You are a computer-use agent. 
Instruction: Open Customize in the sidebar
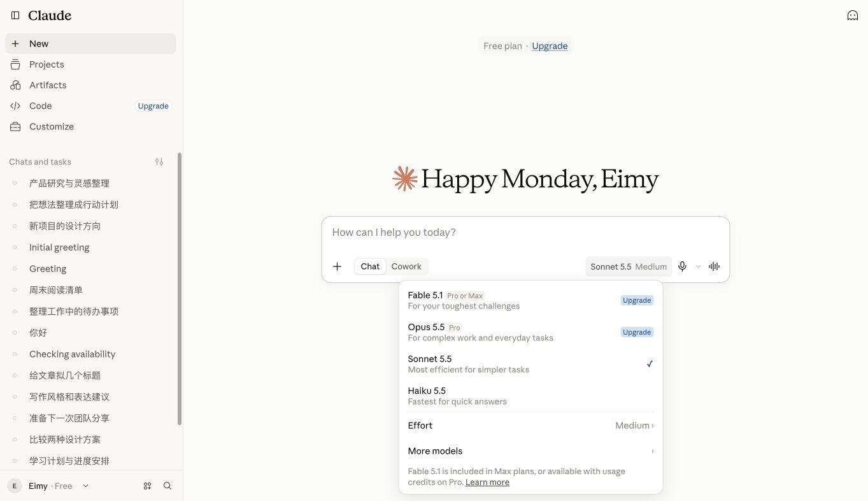(x=90, y=126)
